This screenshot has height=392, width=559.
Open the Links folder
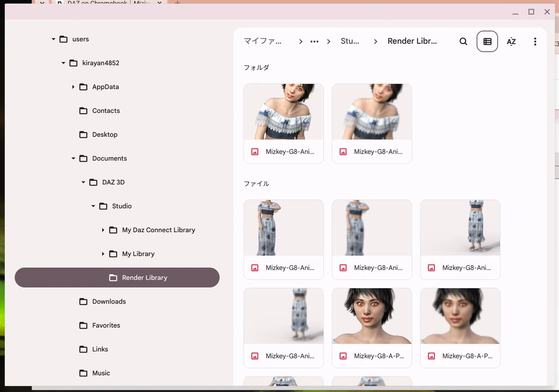pos(117,349)
